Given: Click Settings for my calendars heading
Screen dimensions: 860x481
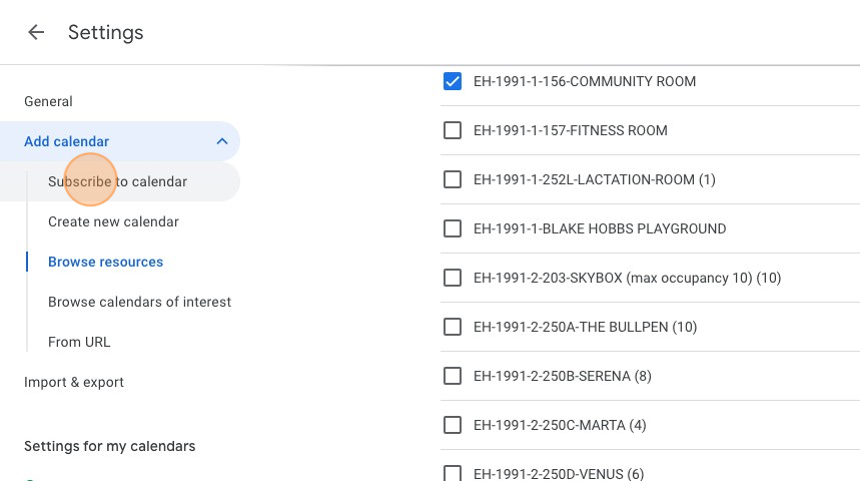Looking at the screenshot, I should click(x=110, y=446).
